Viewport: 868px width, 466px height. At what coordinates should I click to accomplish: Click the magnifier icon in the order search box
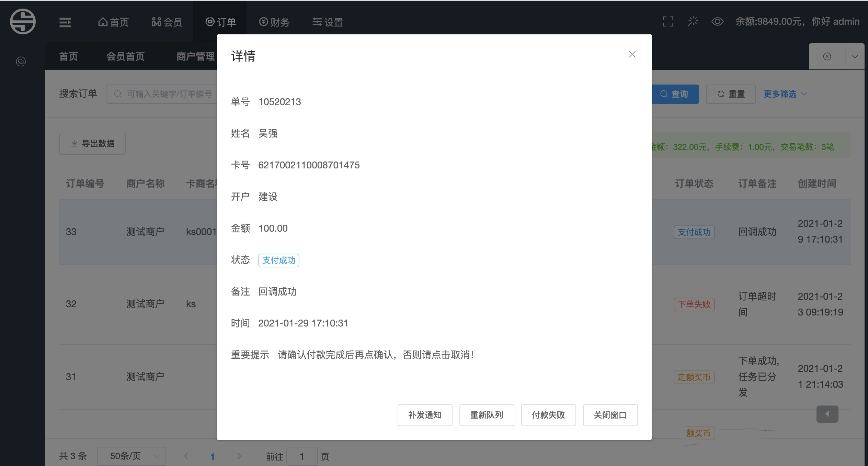coord(117,93)
